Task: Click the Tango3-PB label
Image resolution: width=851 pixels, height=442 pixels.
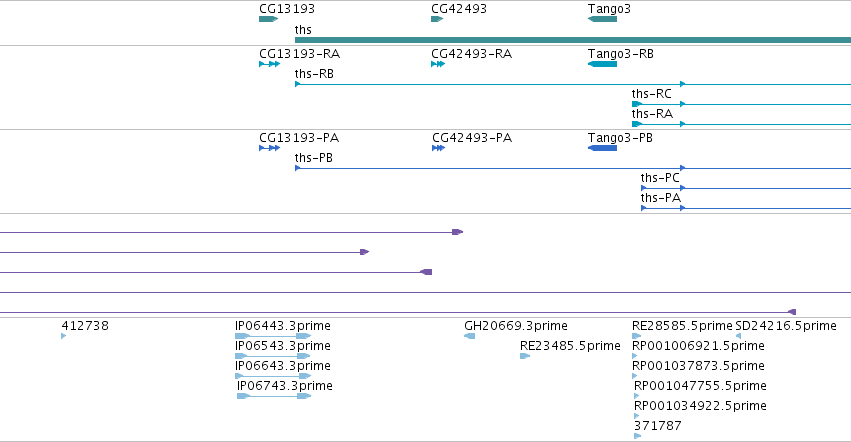Action: click(620, 138)
